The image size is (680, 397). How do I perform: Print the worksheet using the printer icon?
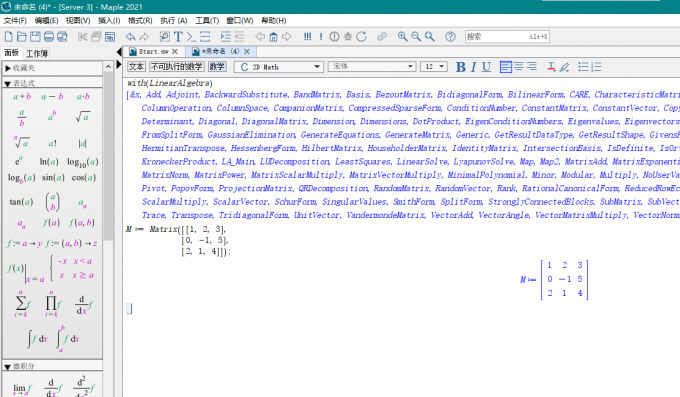coord(49,37)
